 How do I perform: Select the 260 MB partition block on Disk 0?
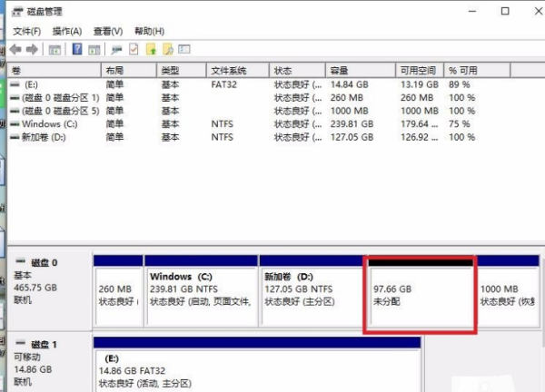[x=118, y=291]
